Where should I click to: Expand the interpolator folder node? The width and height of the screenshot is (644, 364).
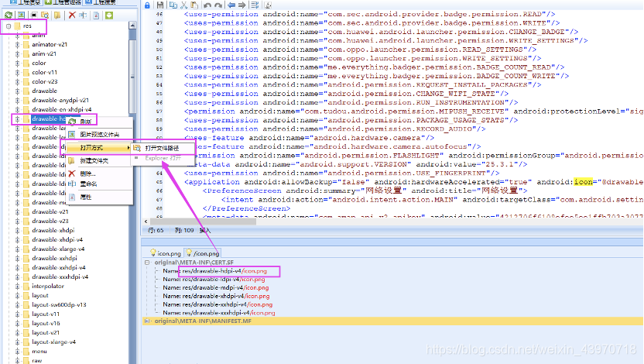(x=17, y=287)
